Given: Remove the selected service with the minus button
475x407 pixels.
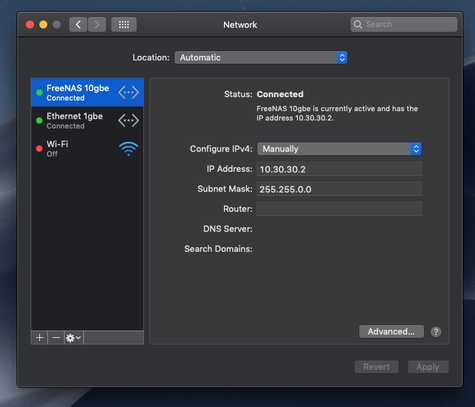Looking at the screenshot, I should point(56,338).
